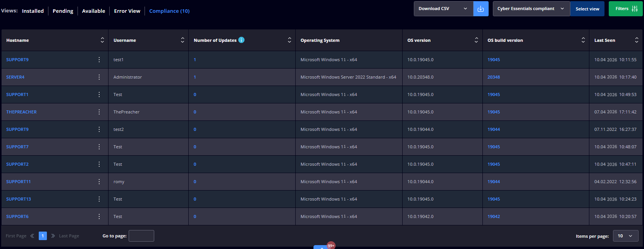Viewport: 644px width, 249px height.
Task: Click the blue CSV download icon button
Action: 480,9
